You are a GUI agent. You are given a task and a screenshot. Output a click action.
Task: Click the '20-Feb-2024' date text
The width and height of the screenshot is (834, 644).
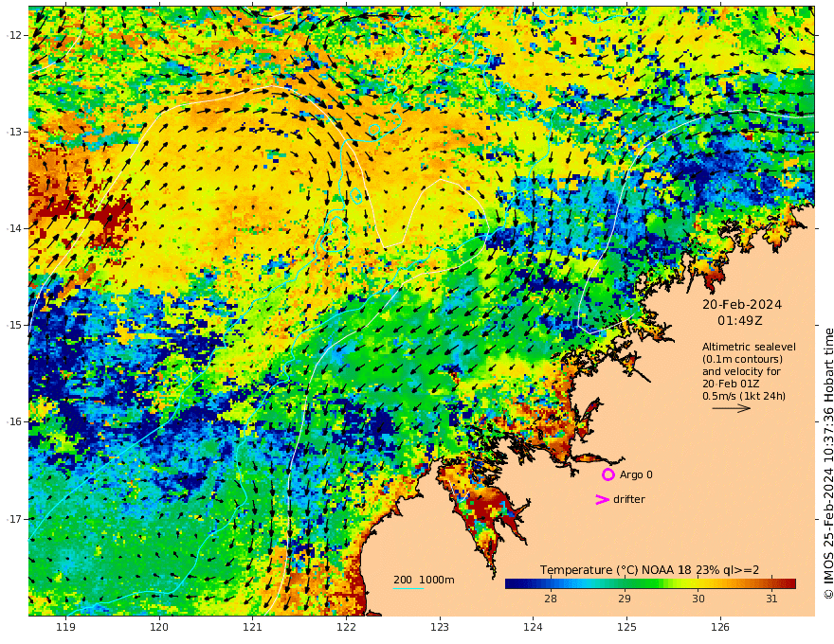742,304
